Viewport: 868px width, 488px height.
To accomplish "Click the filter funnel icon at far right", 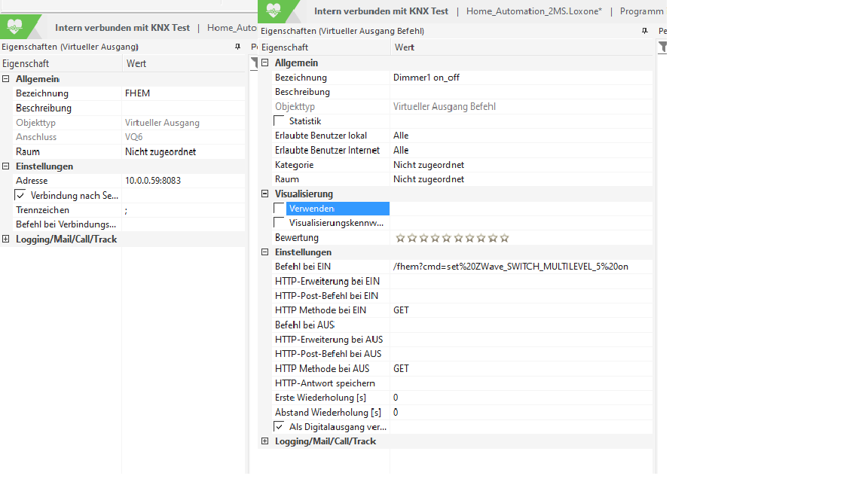I will point(662,47).
